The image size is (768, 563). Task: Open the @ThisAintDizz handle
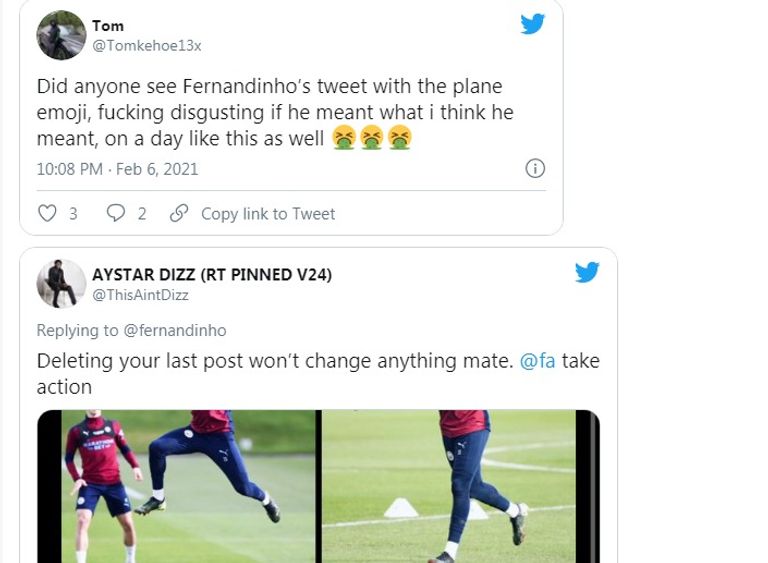tap(140, 295)
